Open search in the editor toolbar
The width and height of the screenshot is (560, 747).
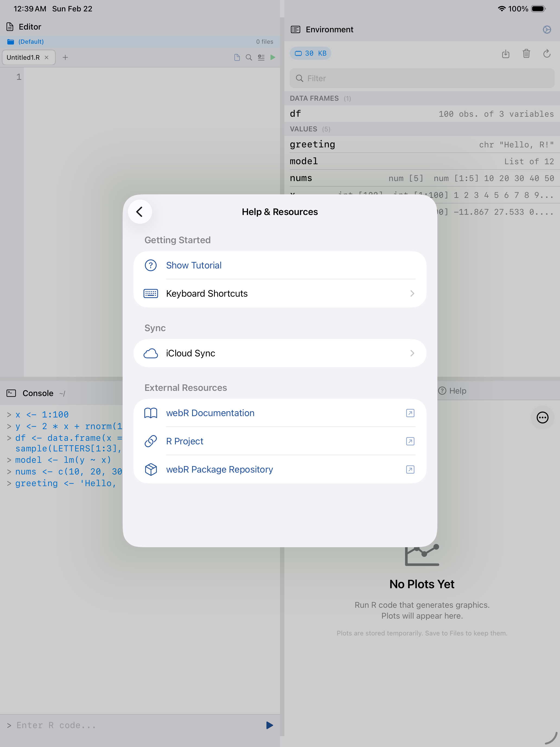point(249,58)
